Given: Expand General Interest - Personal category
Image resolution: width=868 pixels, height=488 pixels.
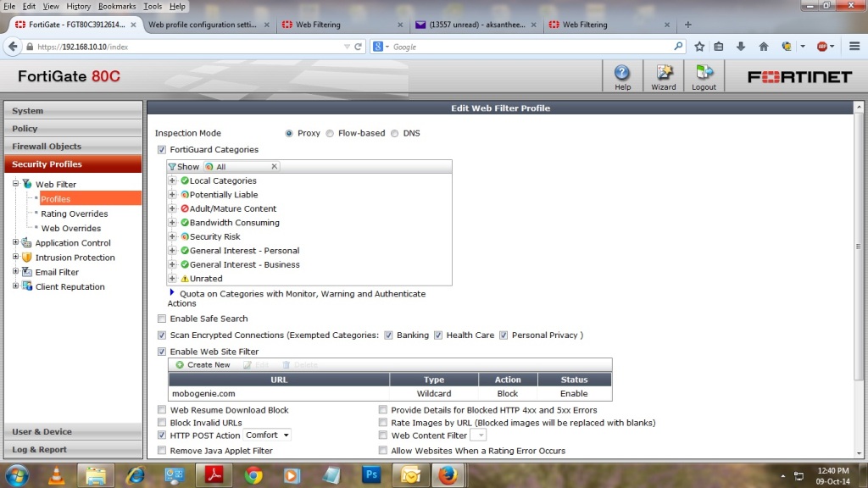Looking at the screenshot, I should pyautogui.click(x=172, y=250).
